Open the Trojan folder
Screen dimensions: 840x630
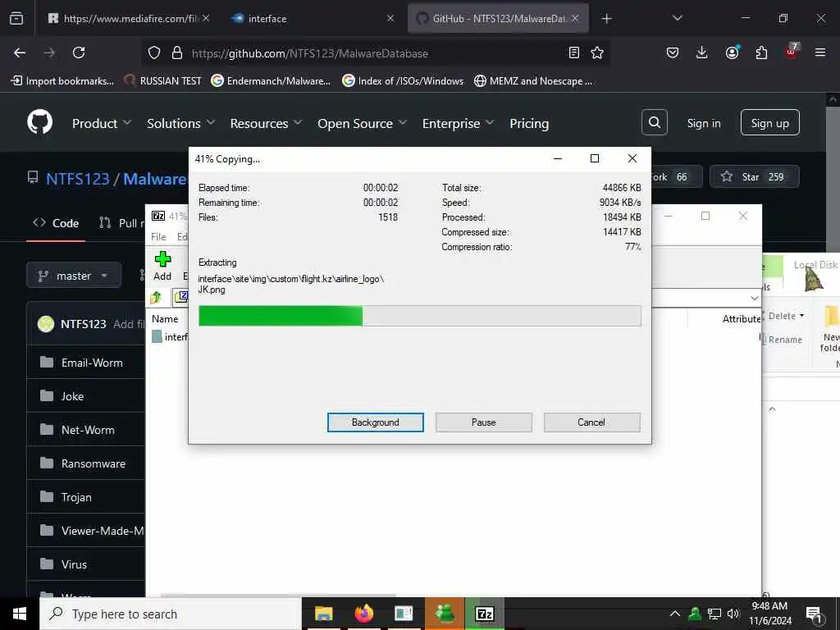click(x=76, y=498)
